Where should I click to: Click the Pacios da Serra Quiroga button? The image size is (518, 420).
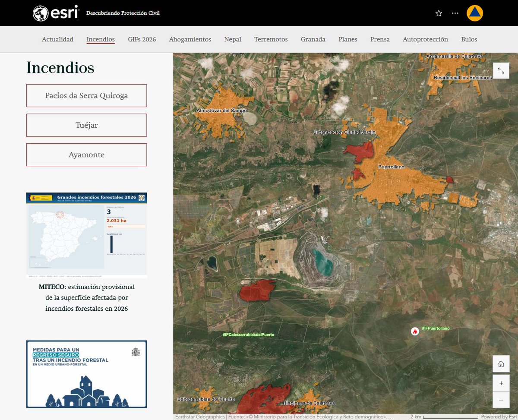coord(86,95)
